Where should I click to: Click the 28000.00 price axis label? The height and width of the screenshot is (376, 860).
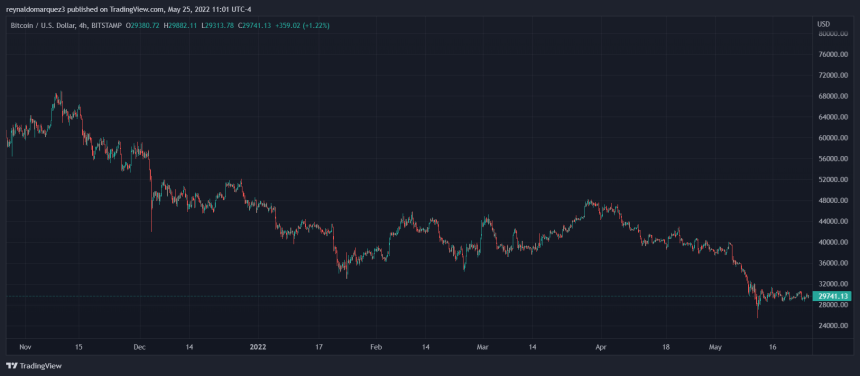pos(834,305)
